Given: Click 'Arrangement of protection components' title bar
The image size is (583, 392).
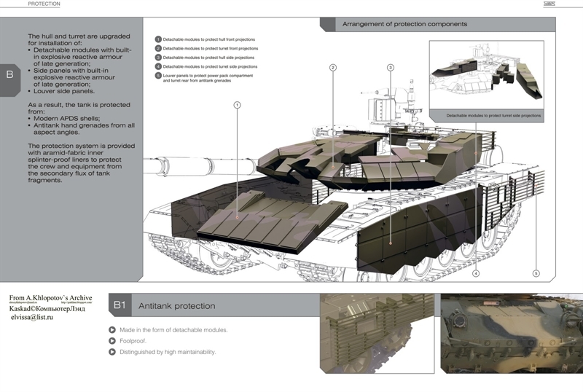Looking at the screenshot, I should (438, 24).
